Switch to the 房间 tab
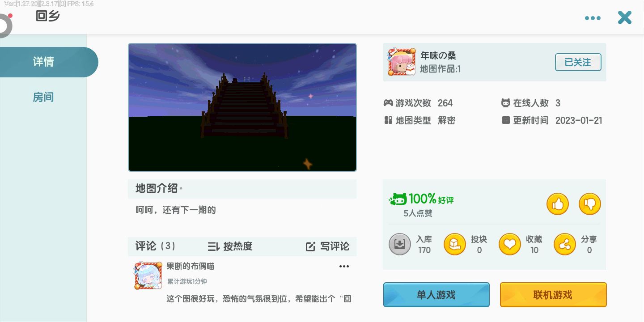This screenshot has width=644, height=322. pyautogui.click(x=43, y=97)
